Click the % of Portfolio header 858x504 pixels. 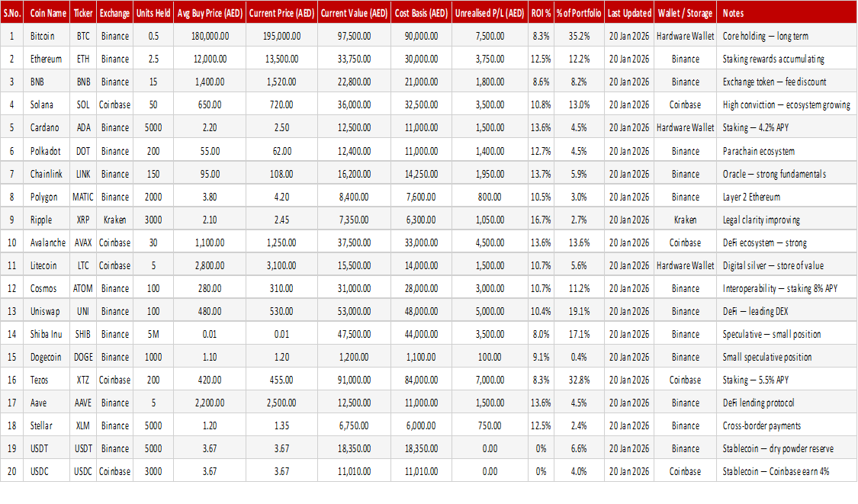(x=579, y=13)
